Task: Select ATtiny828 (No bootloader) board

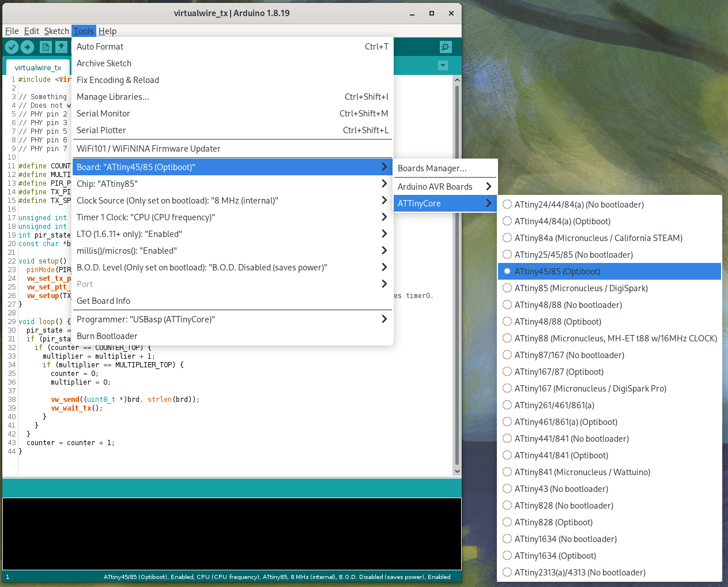Action: pyautogui.click(x=609, y=506)
